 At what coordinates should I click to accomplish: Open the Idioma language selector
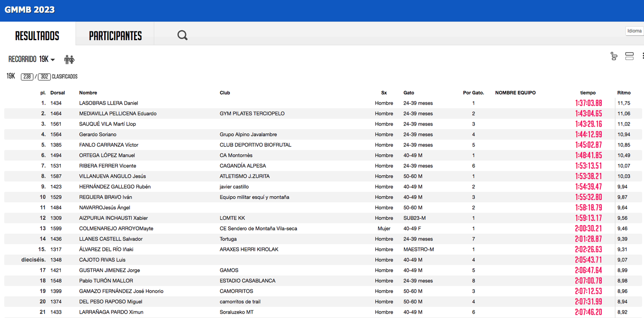634,31
